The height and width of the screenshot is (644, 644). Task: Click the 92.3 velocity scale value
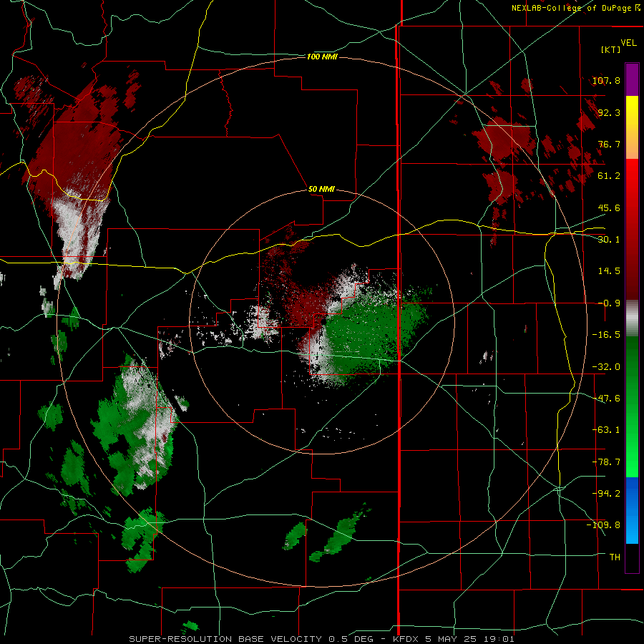pyautogui.click(x=609, y=112)
